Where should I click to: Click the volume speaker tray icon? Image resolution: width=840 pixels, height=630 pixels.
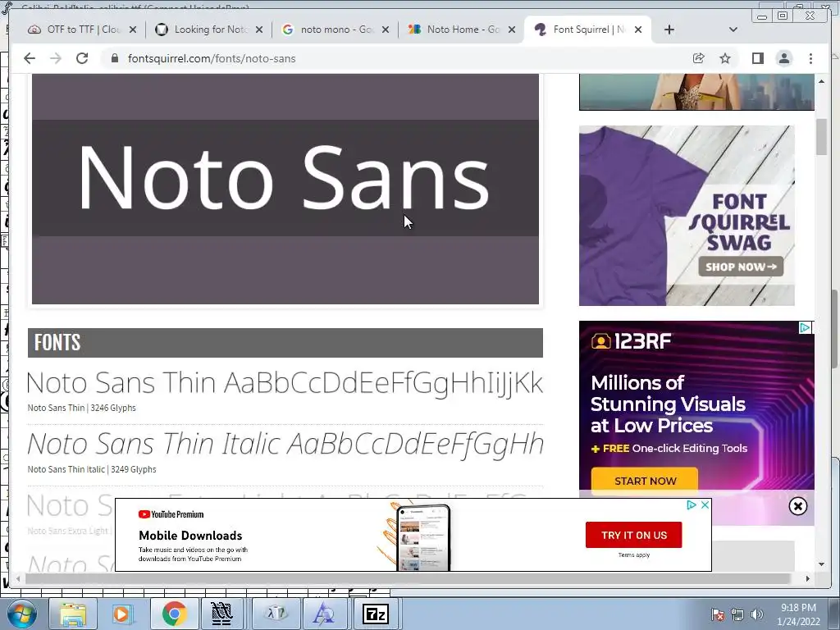[x=757, y=614]
